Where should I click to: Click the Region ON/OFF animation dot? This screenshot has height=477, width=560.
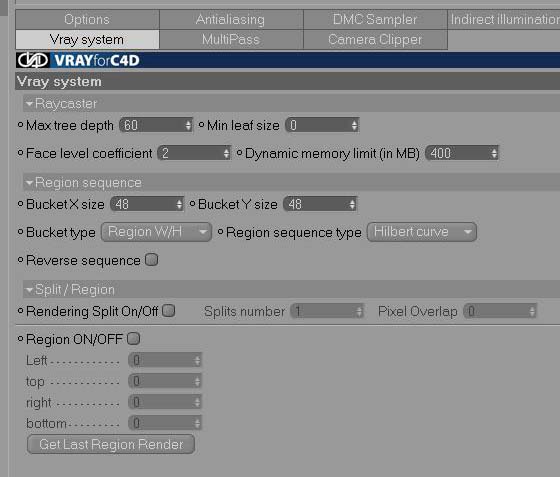tap(20, 338)
